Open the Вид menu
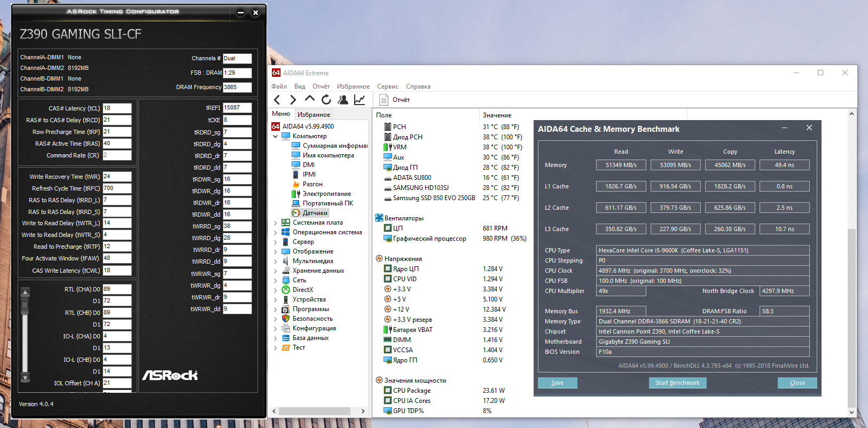 point(300,86)
